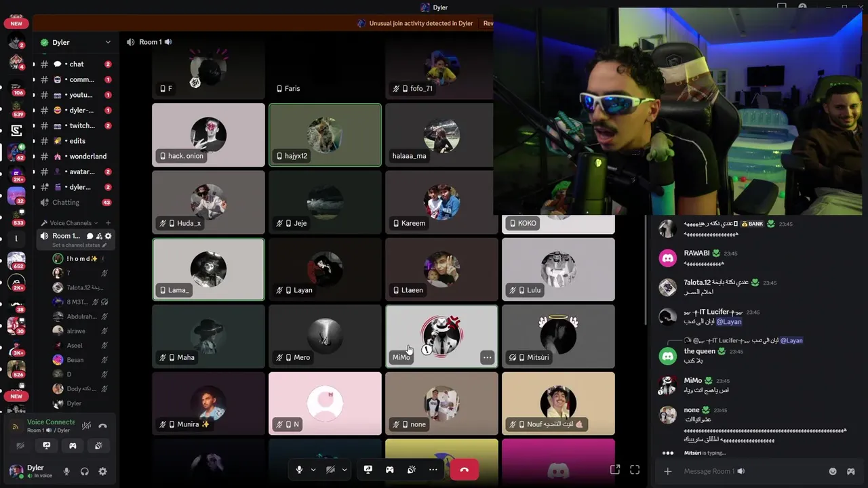
Task: Pop out the voice call window
Action: pos(615,469)
